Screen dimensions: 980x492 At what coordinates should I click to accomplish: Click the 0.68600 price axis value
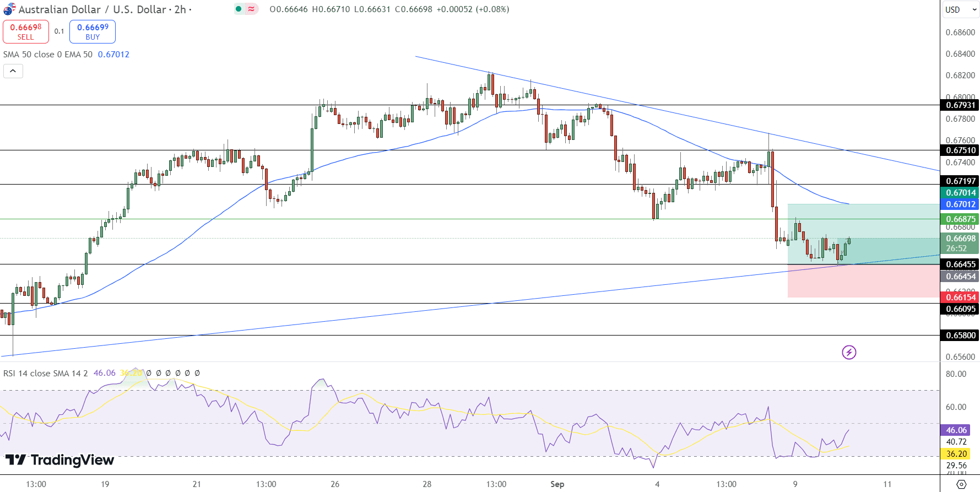[960, 33]
